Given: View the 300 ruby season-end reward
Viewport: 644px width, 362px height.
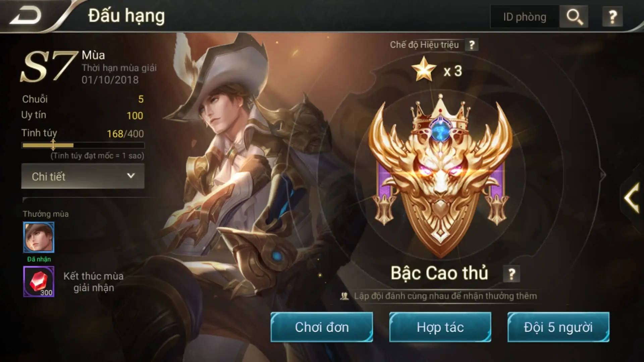Looking at the screenshot, I should click(x=39, y=282).
